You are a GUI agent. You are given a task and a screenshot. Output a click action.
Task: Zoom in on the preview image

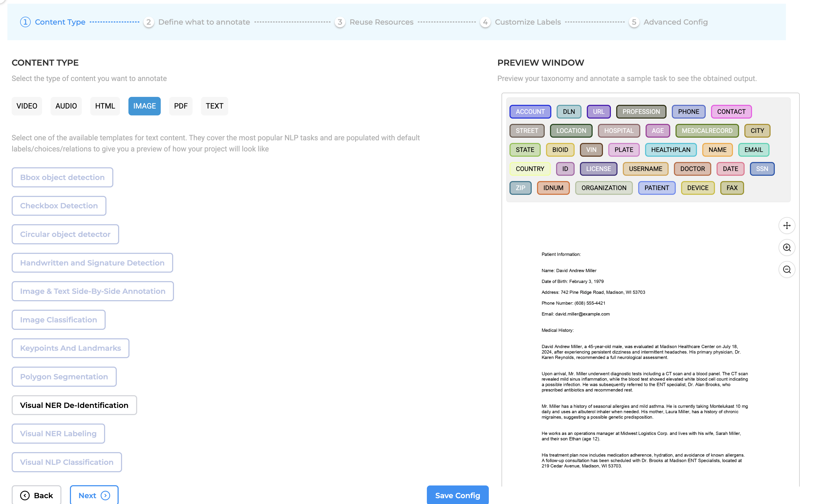click(x=786, y=248)
